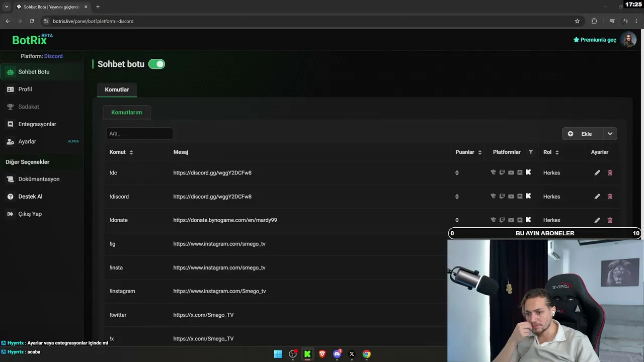Click the !instagram row's Smego_tv link text
Viewport: 644px width, 362px height.
[x=219, y=291]
